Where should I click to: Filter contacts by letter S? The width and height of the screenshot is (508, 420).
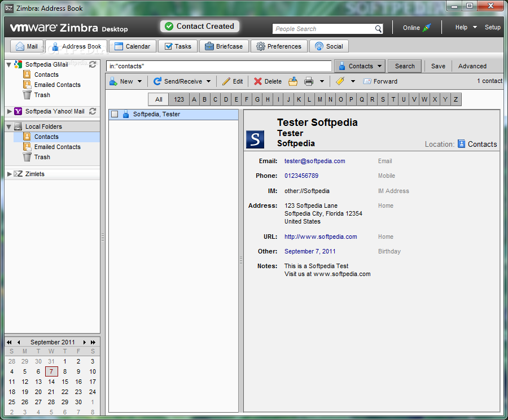[x=383, y=99]
